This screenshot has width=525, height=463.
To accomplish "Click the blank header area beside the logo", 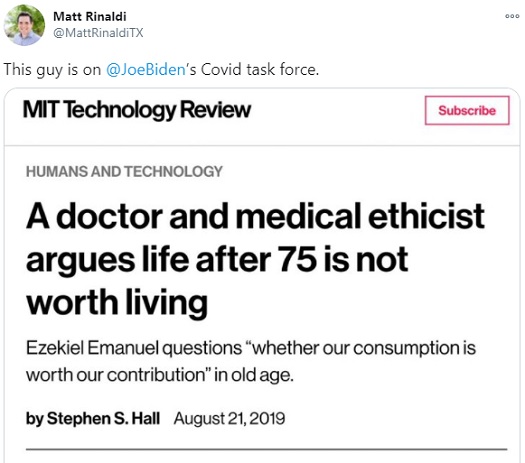I will (338, 110).
